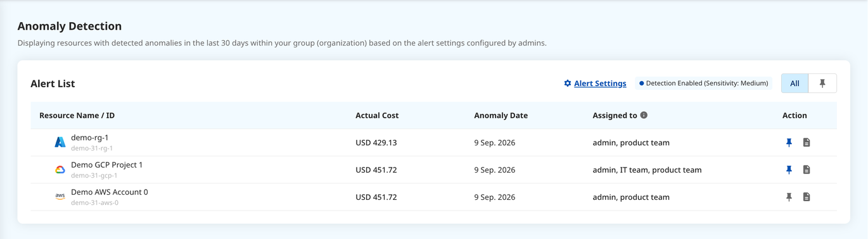
Task: Open the report document for Demo GCP Project 1
Action: [x=807, y=169]
